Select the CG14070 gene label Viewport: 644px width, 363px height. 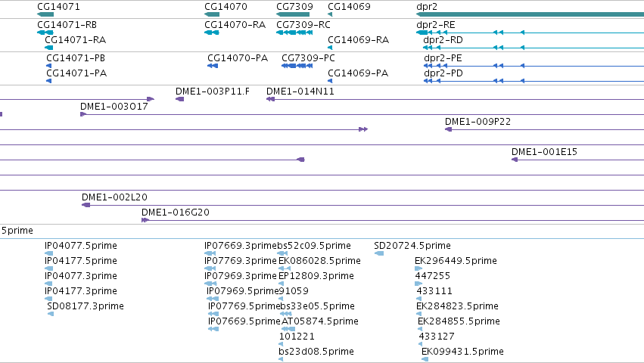click(x=226, y=7)
